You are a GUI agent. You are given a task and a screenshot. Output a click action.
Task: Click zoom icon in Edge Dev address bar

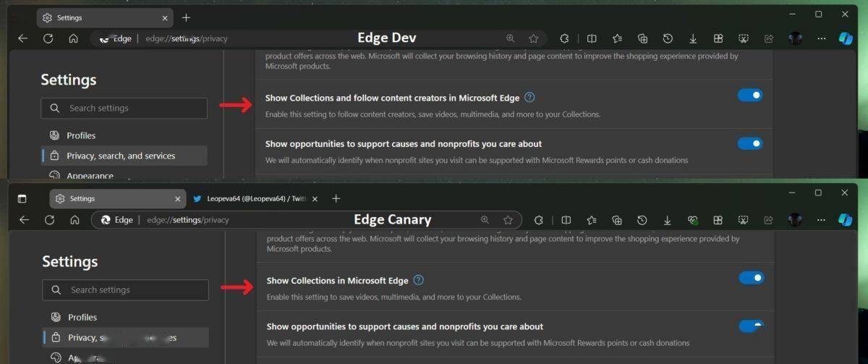(x=511, y=38)
